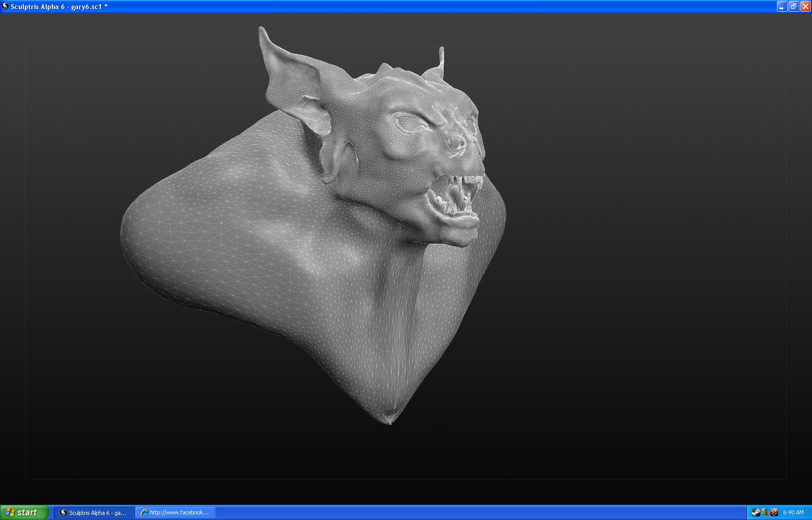Switch to Sculptris Alpha 6 taskbar button
This screenshot has height=520, width=812.
(x=94, y=512)
